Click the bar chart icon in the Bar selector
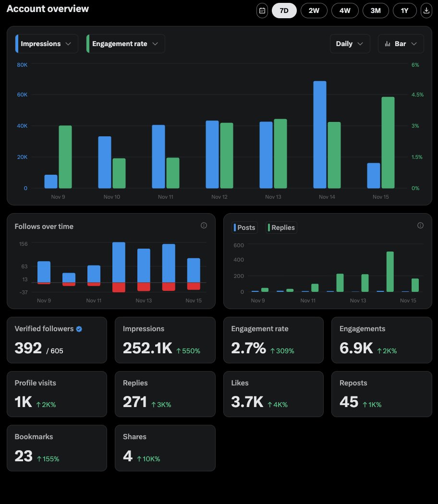Viewport: 438px width, 504px height. 388,44
